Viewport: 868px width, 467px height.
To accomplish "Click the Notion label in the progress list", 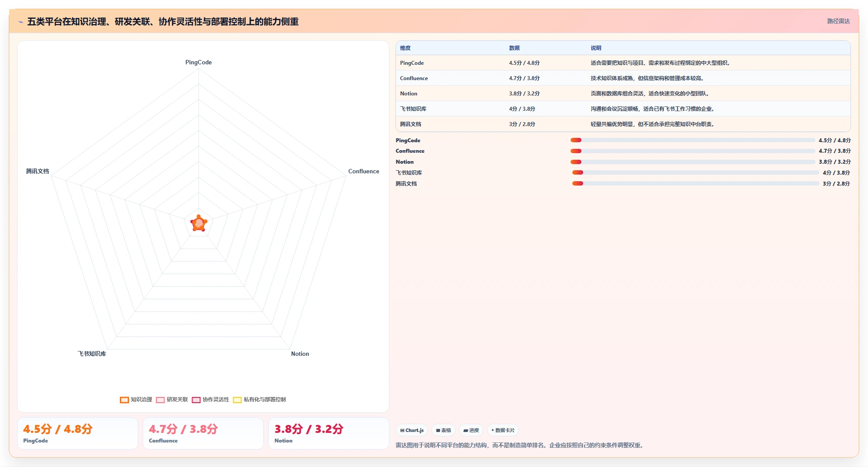I will pyautogui.click(x=405, y=162).
